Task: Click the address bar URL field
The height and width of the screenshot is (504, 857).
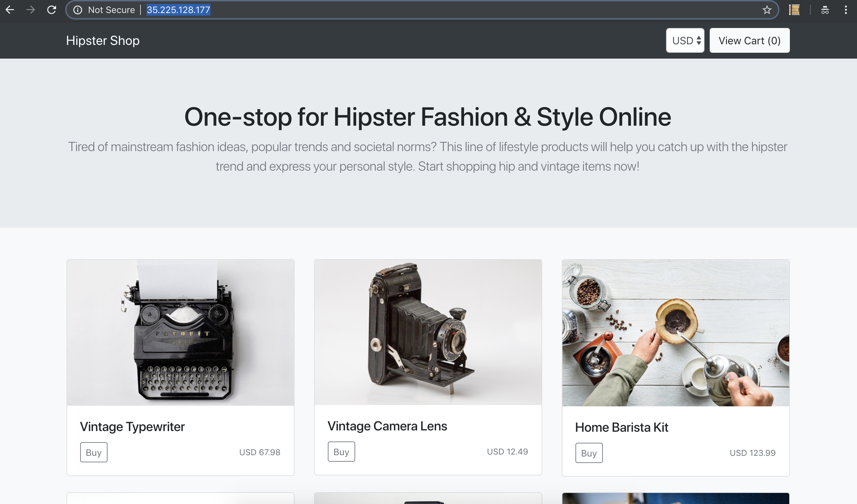Action: [x=408, y=10]
